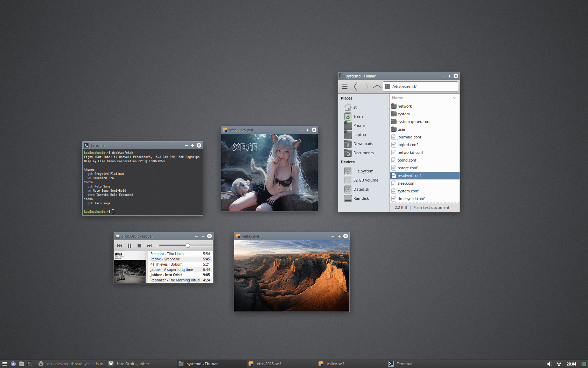Click show desktop icon at panel end
The width and height of the screenshot is (588, 368).
pyautogui.click(x=584, y=364)
